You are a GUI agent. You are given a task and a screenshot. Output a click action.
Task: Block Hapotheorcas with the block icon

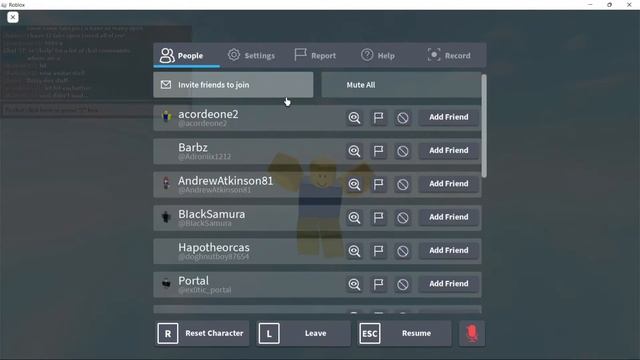[402, 251]
